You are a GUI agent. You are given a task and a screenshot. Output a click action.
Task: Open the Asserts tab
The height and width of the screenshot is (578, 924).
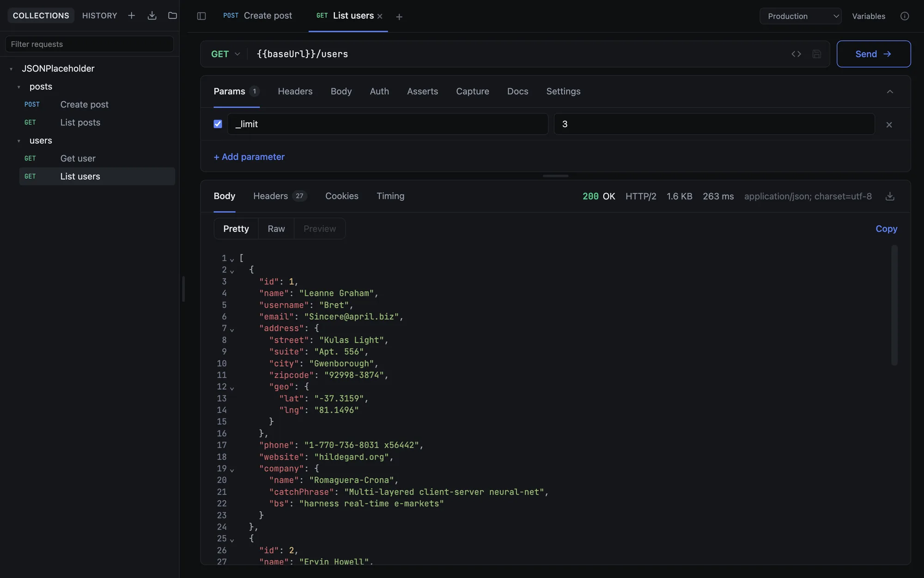[423, 92]
